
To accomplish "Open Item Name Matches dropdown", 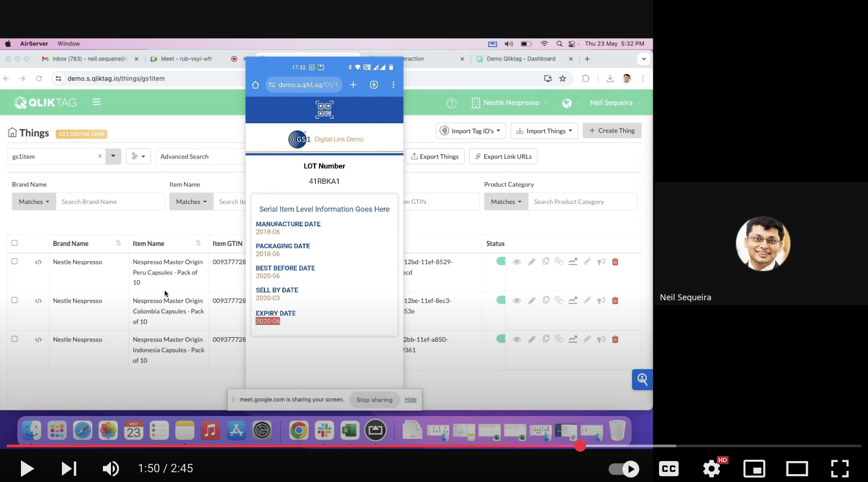I will click(x=191, y=202).
